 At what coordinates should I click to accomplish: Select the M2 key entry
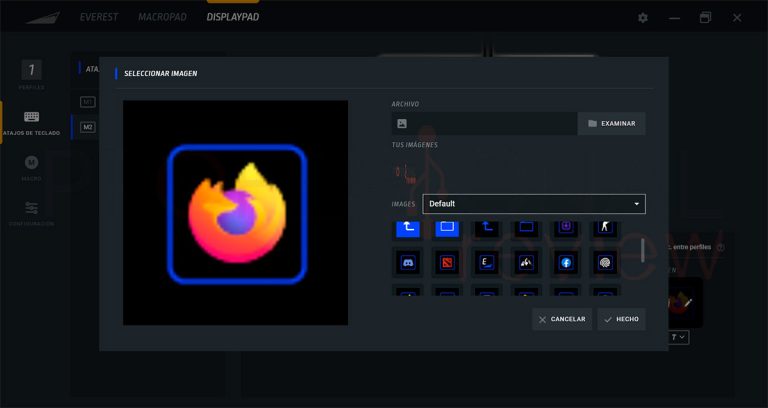(x=88, y=127)
